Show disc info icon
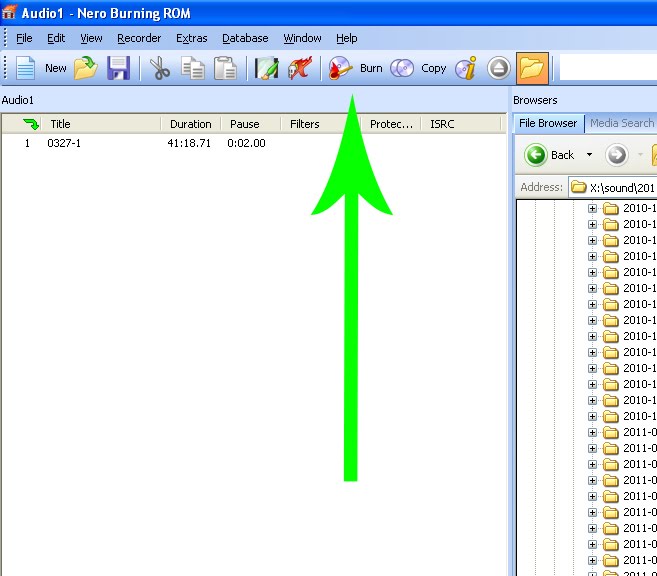The image size is (657, 576). point(466,68)
